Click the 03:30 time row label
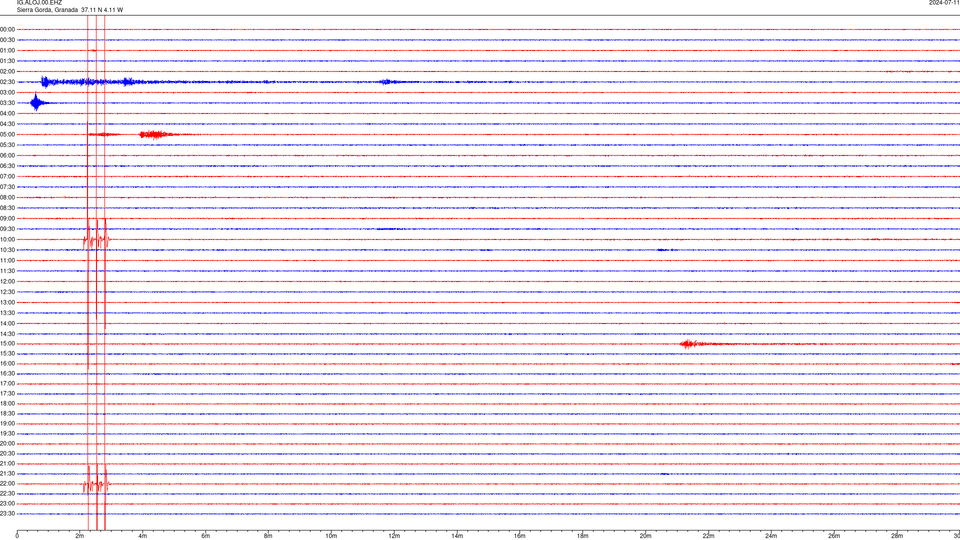960x540 pixels. point(7,103)
